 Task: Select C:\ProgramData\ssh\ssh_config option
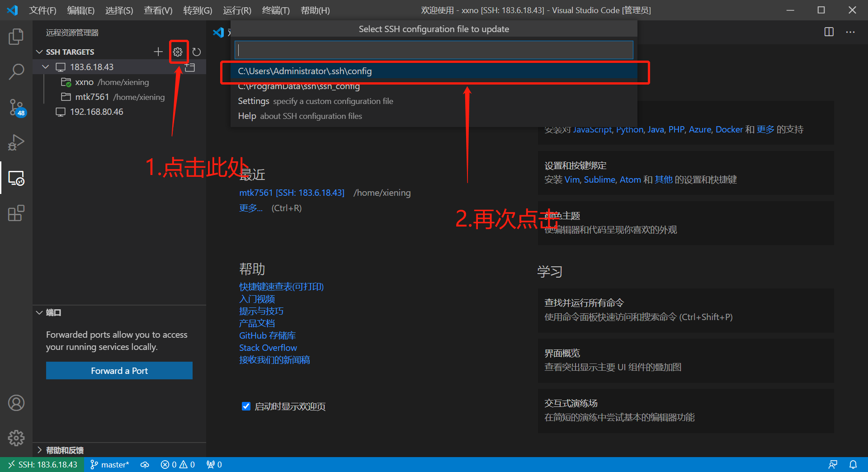(434, 86)
